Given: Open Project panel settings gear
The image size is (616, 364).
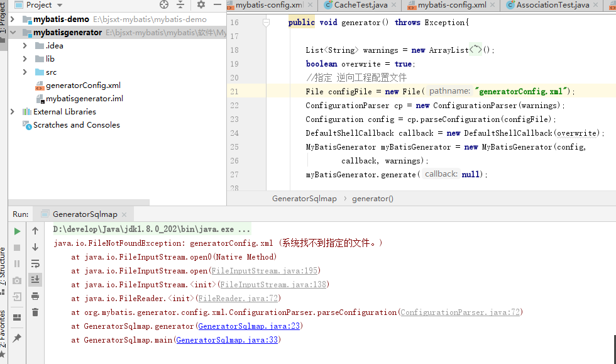Looking at the screenshot, I should pos(201,5).
